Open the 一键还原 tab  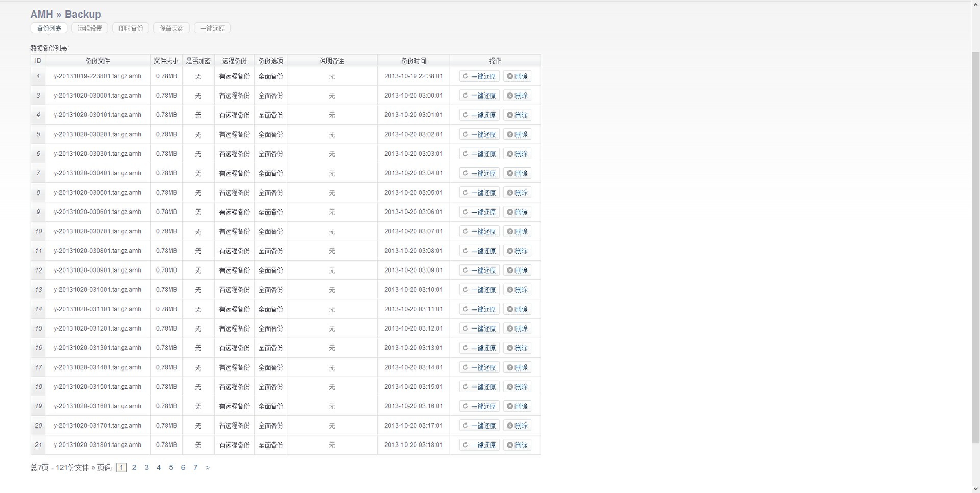coord(212,28)
